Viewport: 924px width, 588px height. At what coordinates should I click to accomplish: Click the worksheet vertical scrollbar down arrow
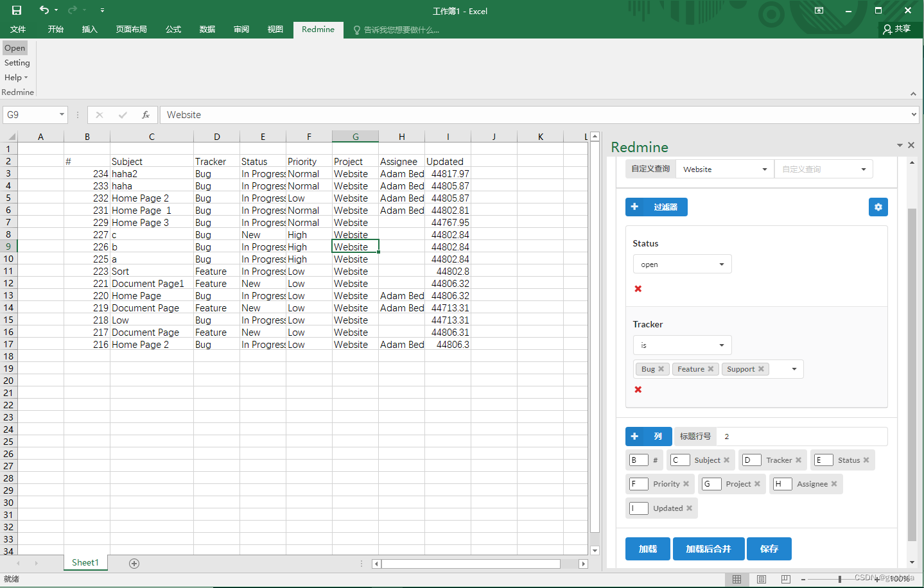(595, 551)
